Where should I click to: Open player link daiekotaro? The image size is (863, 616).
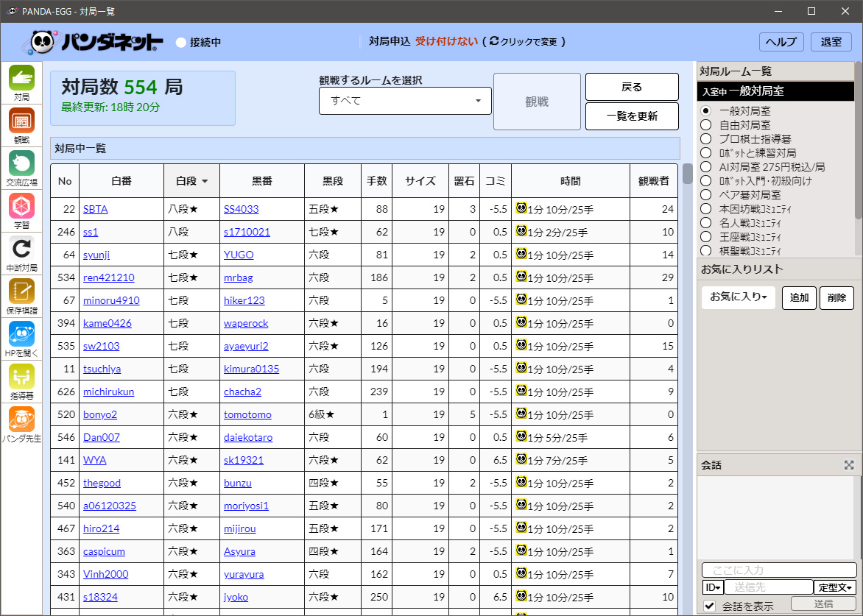tap(248, 437)
